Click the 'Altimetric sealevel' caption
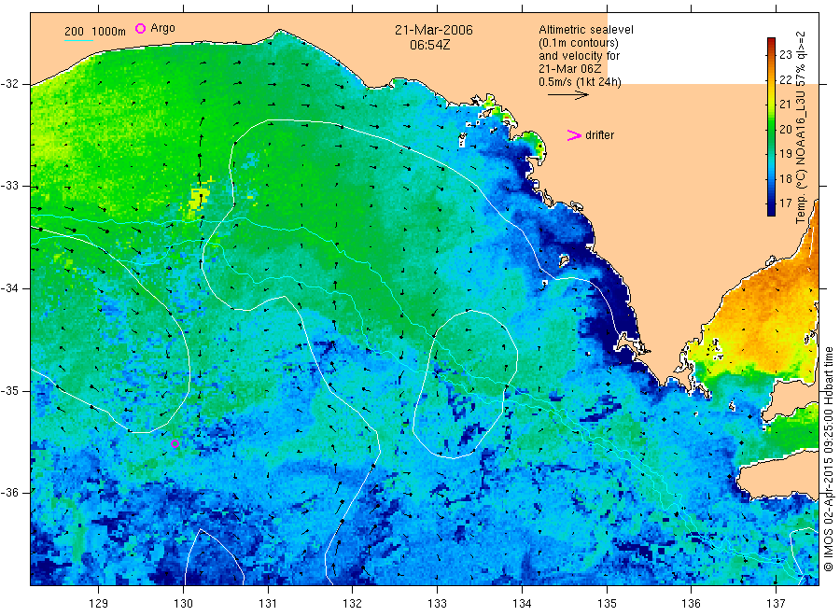The image size is (840, 616). pos(586,30)
